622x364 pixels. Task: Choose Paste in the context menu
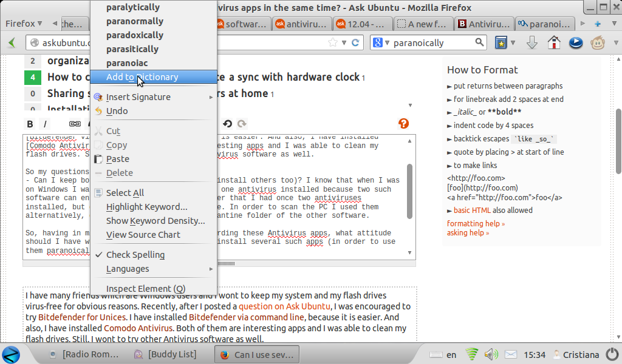pos(154,159)
